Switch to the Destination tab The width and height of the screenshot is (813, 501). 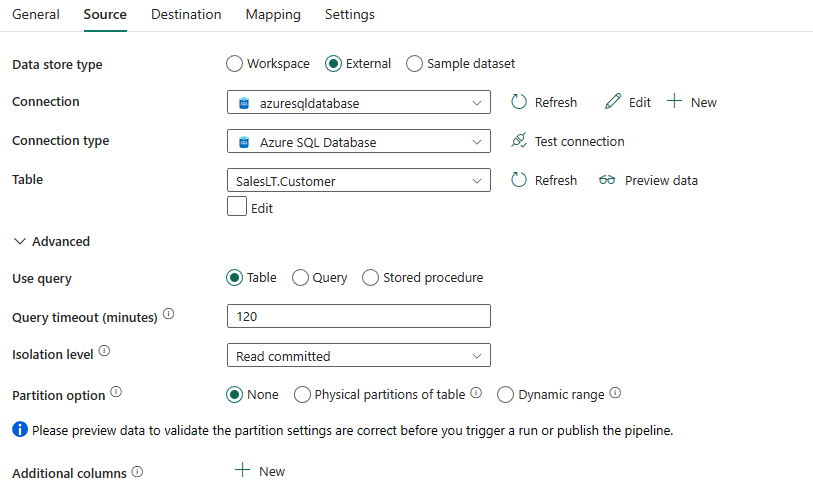(x=186, y=15)
